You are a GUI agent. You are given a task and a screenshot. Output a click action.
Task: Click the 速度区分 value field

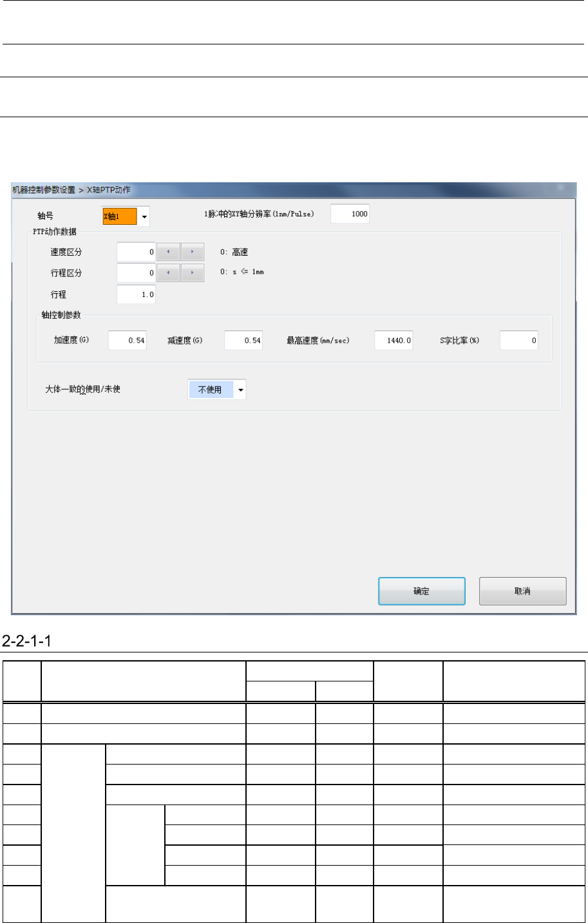(x=136, y=252)
